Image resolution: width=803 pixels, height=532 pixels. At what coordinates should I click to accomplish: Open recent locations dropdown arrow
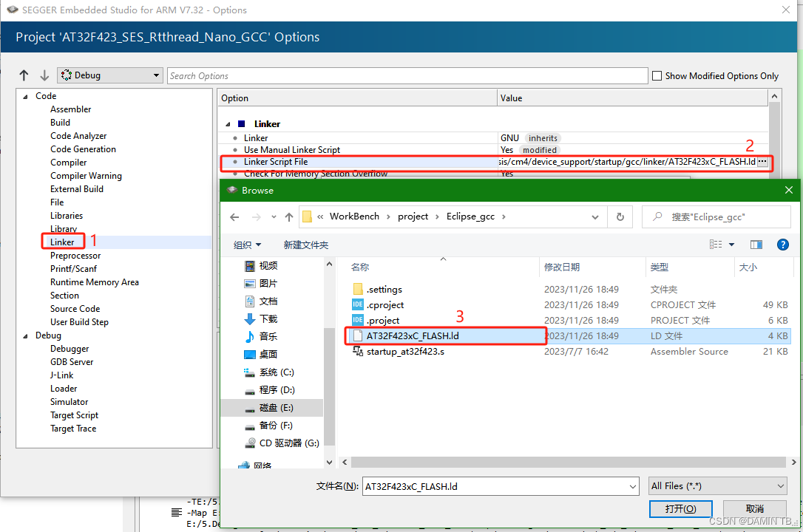pyautogui.click(x=274, y=217)
